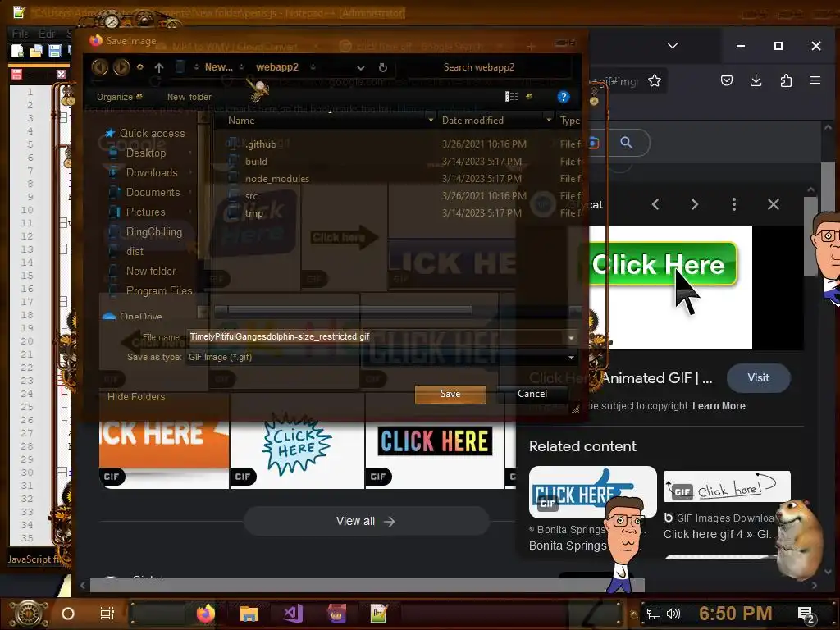Screen dimensions: 840x630
Task: Close the Google image preview panel
Action: pos(773,204)
